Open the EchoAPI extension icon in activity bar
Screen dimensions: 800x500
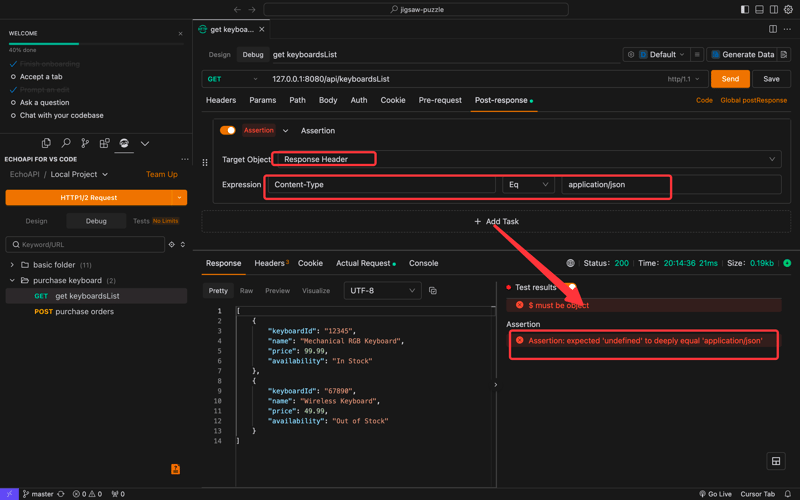click(x=124, y=143)
